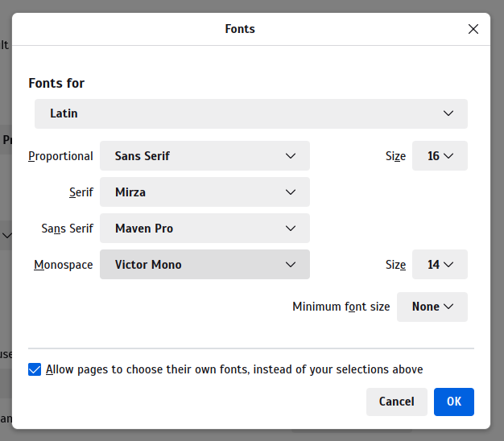504x441 pixels.
Task: Click the Proportional label
Action: (x=60, y=156)
